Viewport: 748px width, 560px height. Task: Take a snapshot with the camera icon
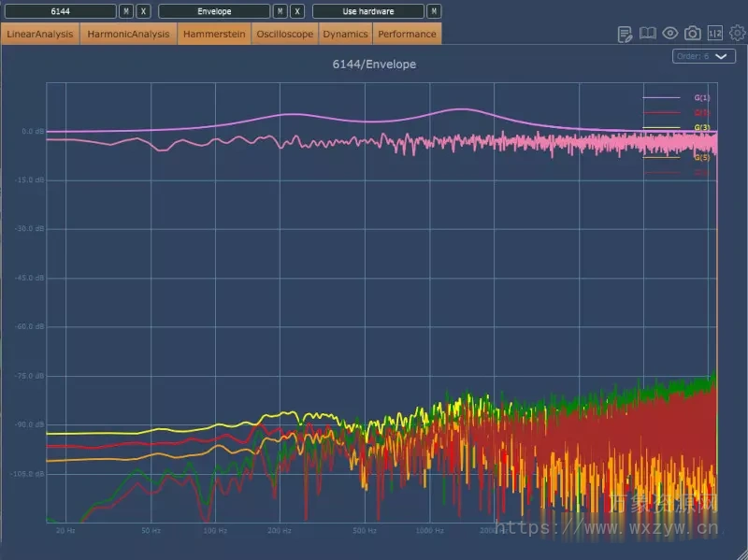pos(693,34)
